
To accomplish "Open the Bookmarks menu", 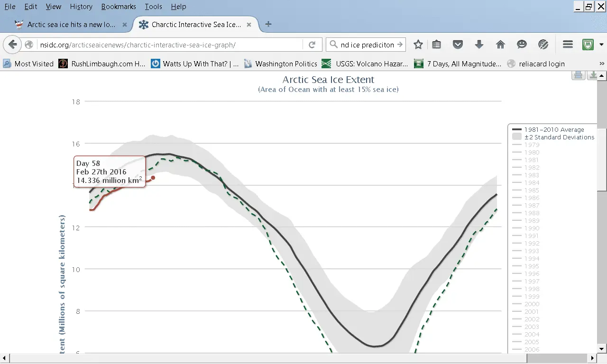I will click(x=119, y=7).
